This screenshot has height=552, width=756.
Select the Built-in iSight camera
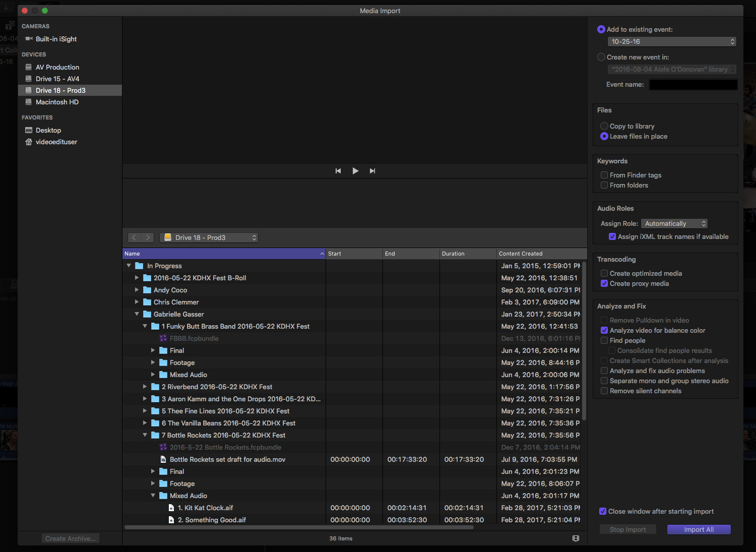(x=56, y=39)
